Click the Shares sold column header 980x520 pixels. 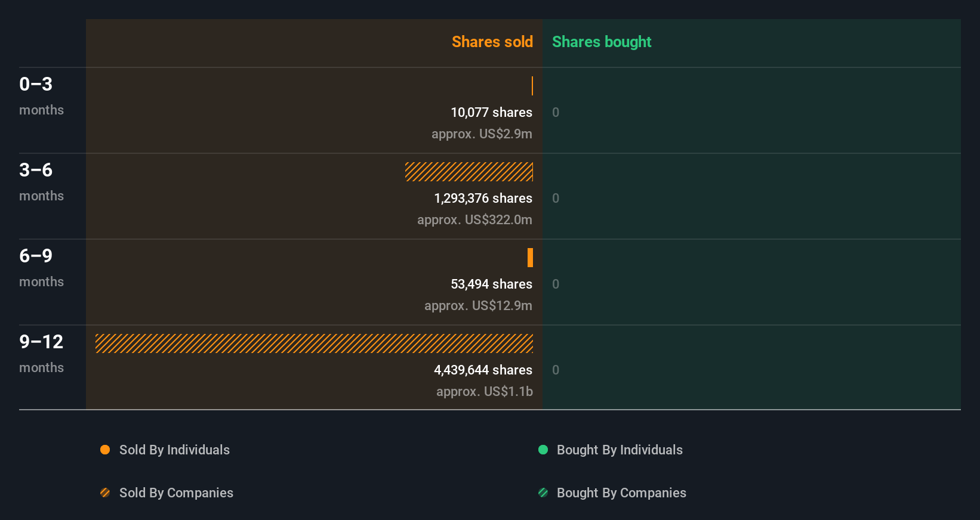(x=492, y=42)
